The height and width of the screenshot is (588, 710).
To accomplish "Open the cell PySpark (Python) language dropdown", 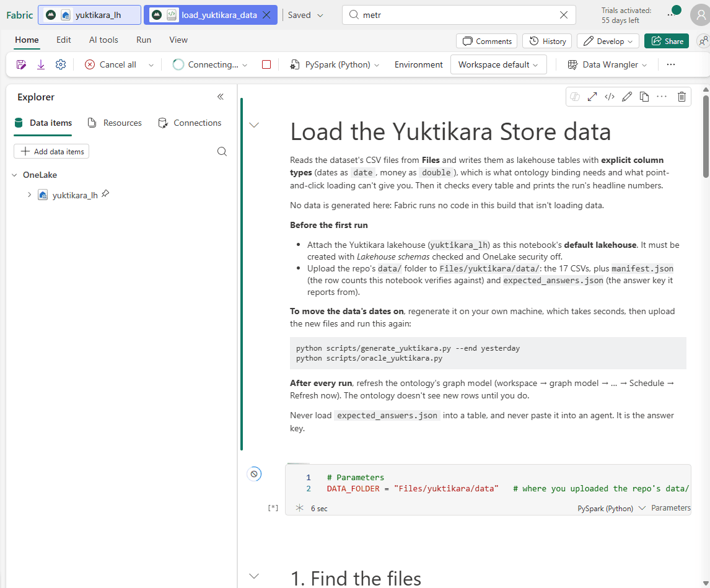I will tap(611, 508).
